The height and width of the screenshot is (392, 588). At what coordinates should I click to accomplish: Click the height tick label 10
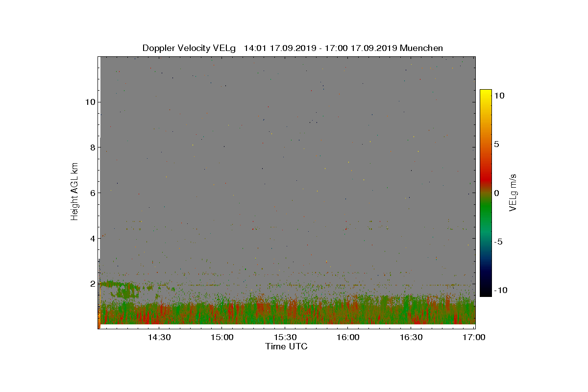pyautogui.click(x=89, y=102)
